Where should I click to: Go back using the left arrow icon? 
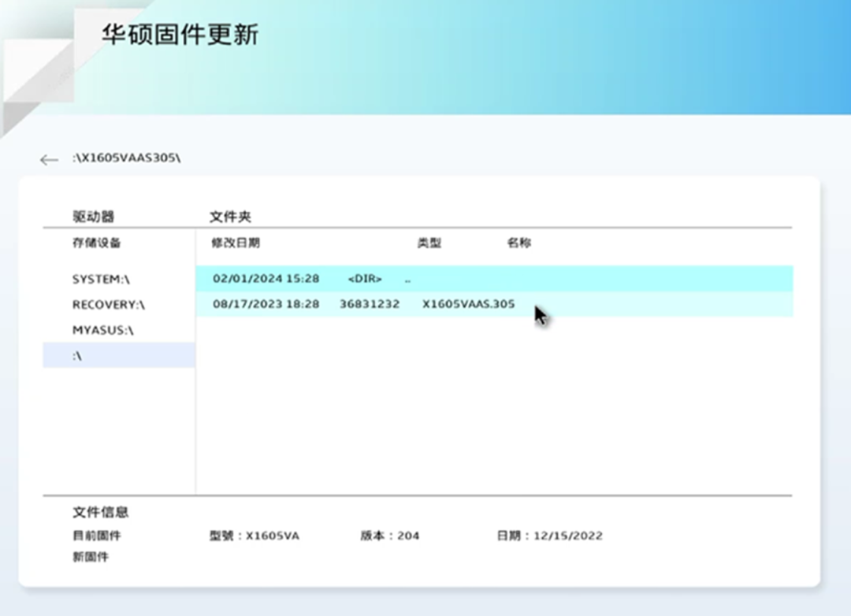click(49, 160)
